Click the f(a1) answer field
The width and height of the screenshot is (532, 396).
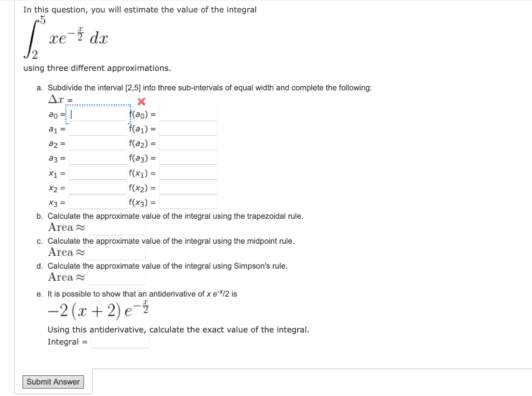[188, 128]
